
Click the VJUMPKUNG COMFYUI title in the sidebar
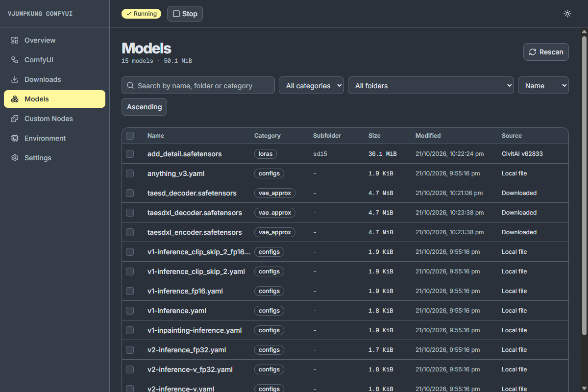40,14
